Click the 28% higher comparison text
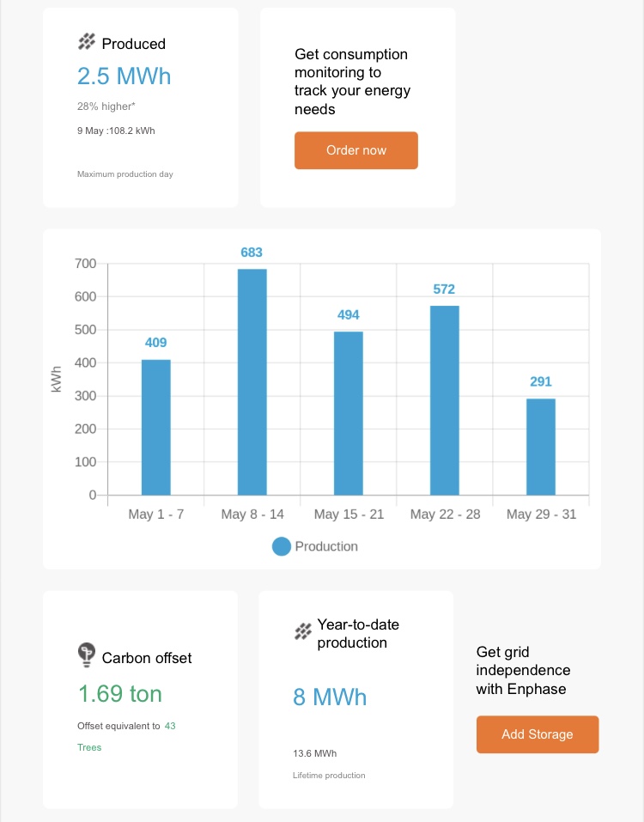 tap(106, 107)
